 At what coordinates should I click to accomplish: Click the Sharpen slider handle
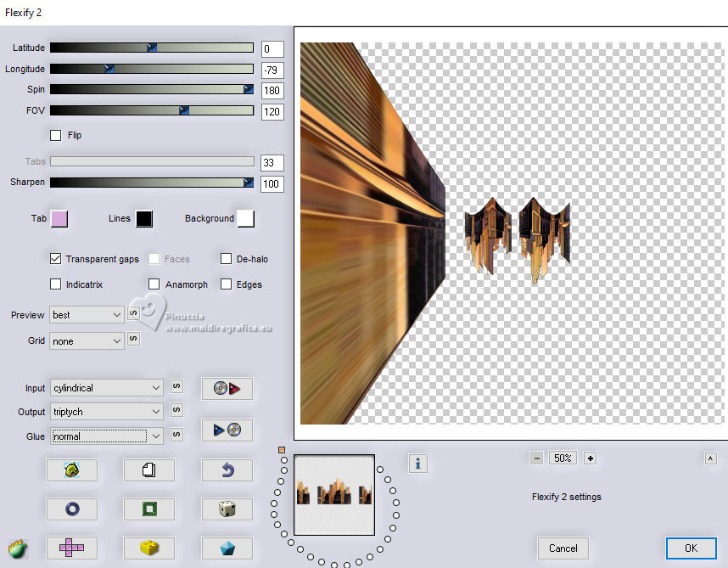249,182
